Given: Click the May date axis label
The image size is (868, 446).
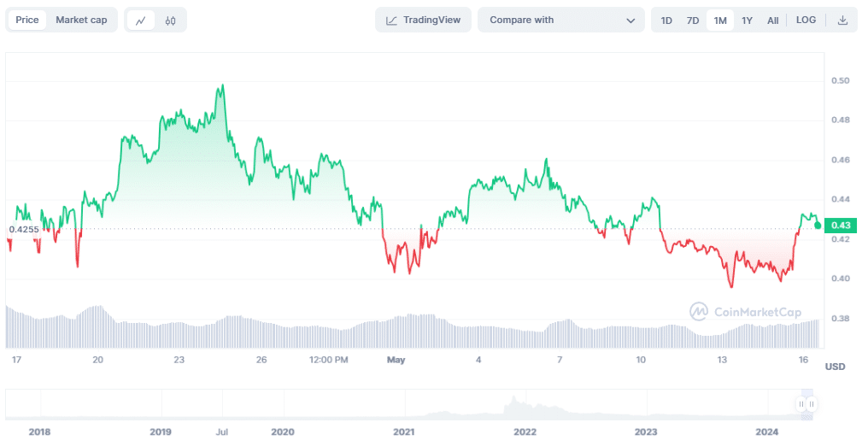Looking at the screenshot, I should [396, 360].
